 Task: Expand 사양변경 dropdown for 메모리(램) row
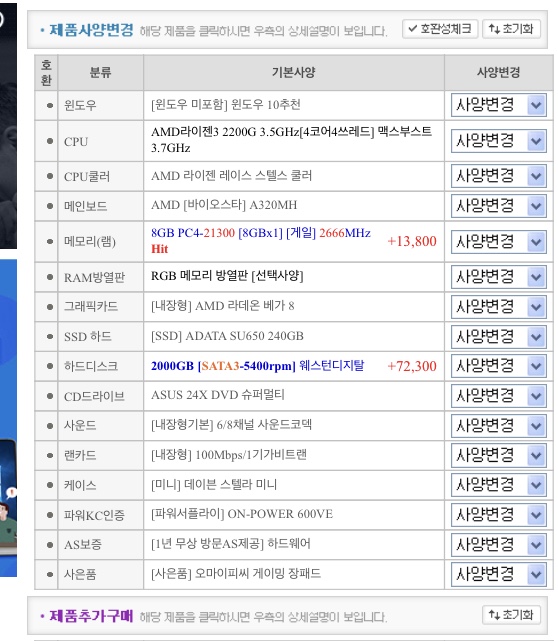[498, 242]
